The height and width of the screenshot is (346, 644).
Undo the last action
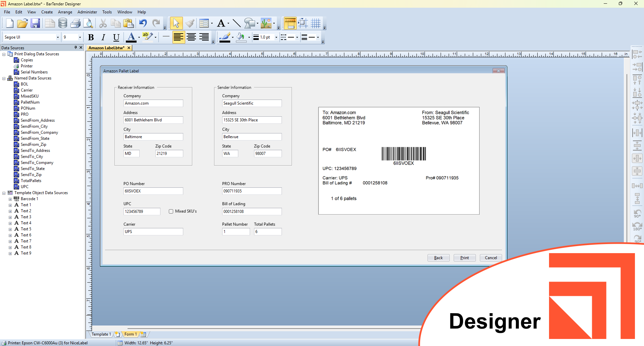[x=143, y=23]
